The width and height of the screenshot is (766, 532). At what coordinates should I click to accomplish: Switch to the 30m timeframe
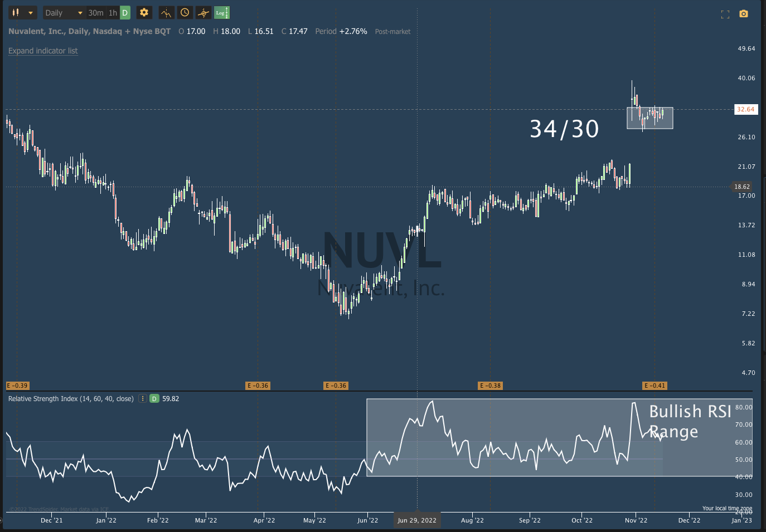click(x=96, y=13)
